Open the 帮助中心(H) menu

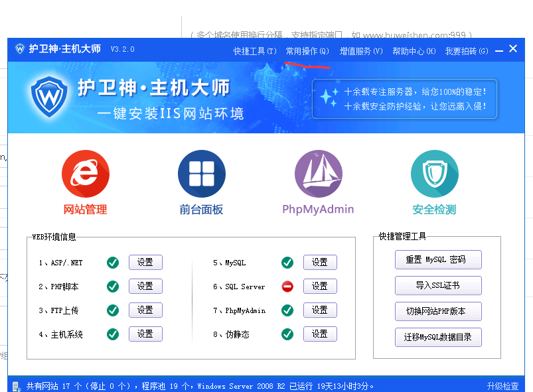(x=414, y=51)
